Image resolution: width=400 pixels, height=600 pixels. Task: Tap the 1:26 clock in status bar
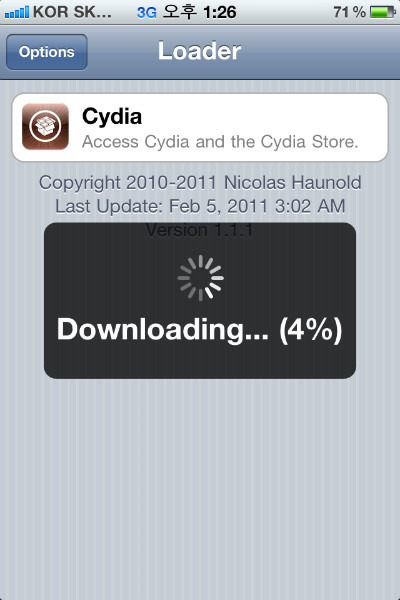pos(220,12)
